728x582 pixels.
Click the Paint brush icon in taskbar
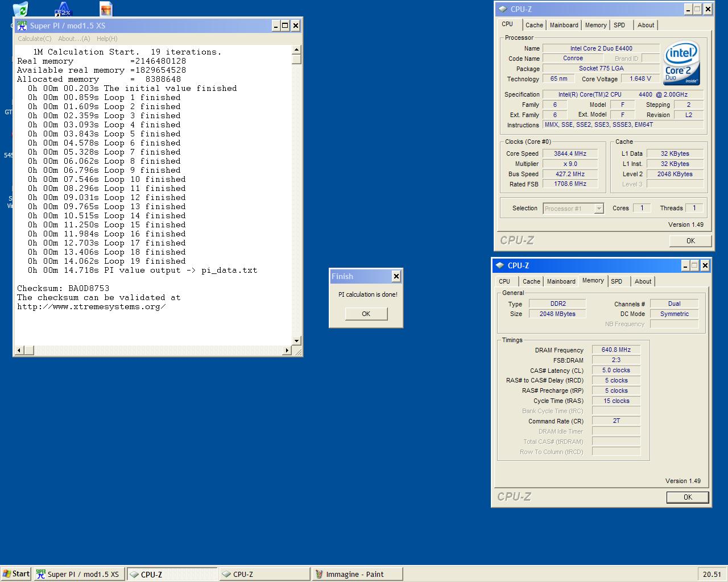319,574
